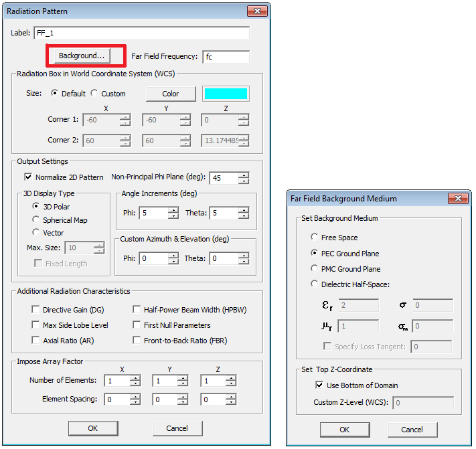476x449 pixels.
Task: Increase Element Spacing Z spinner
Action: click(x=231, y=397)
